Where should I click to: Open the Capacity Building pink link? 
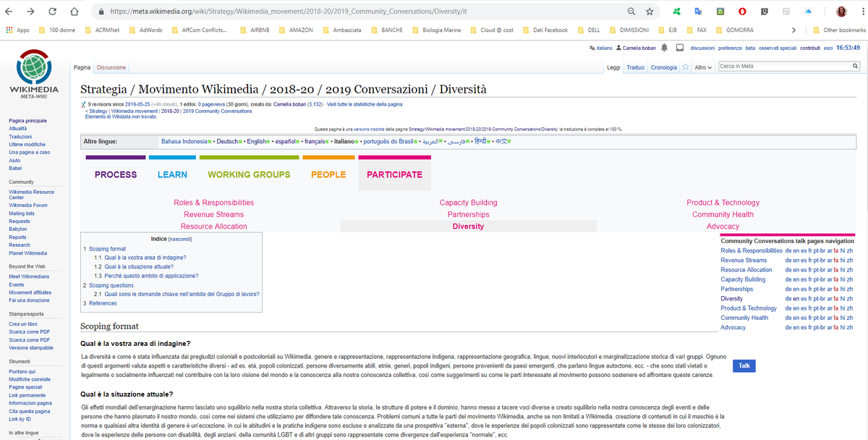pos(468,203)
